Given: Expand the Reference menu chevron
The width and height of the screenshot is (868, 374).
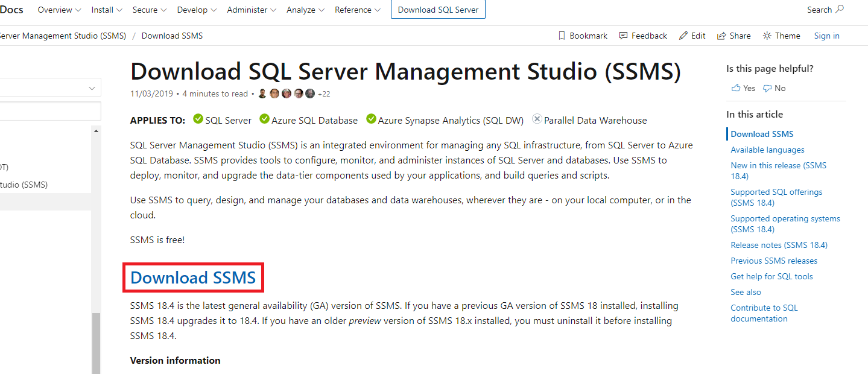Looking at the screenshot, I should click(377, 10).
